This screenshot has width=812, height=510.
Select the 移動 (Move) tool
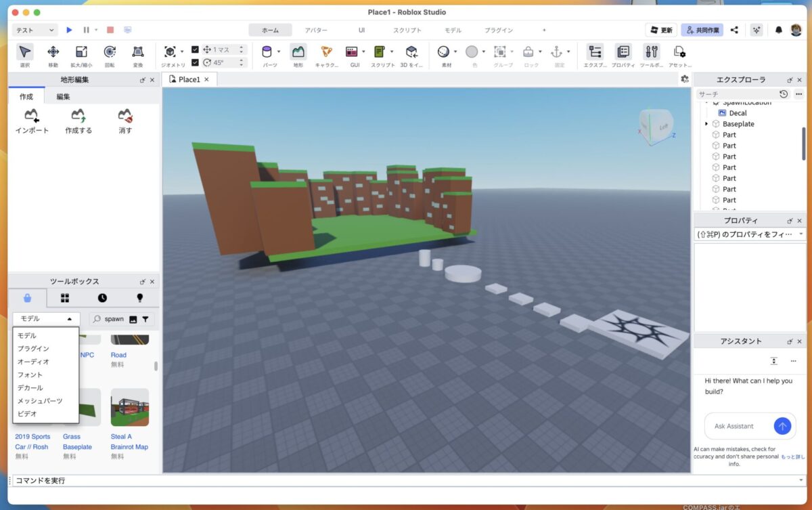pos(53,52)
